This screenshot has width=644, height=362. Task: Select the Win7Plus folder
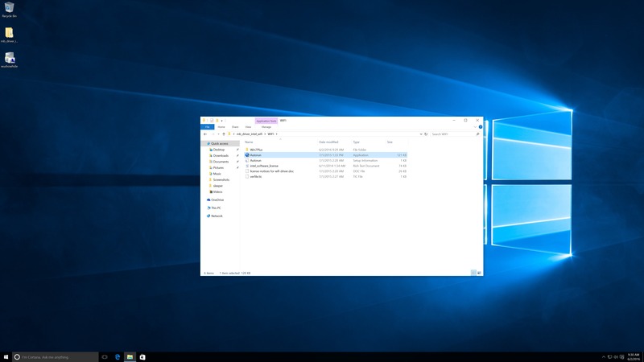click(258, 149)
